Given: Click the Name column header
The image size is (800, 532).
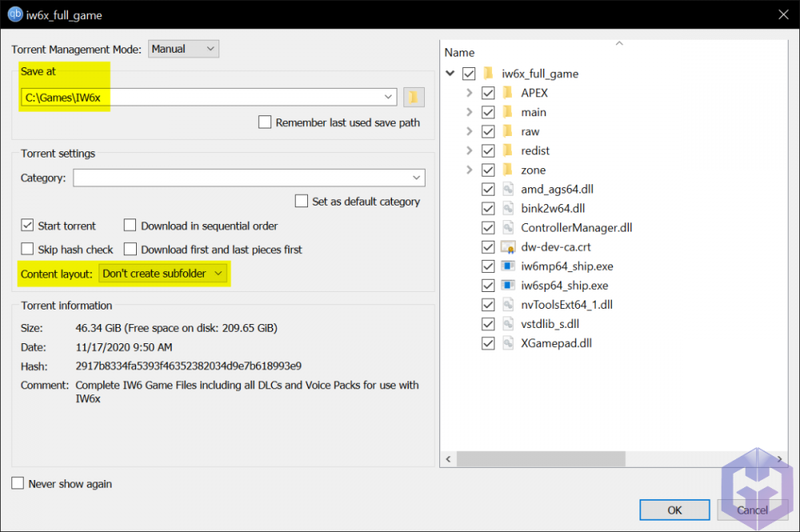Looking at the screenshot, I should (x=460, y=53).
